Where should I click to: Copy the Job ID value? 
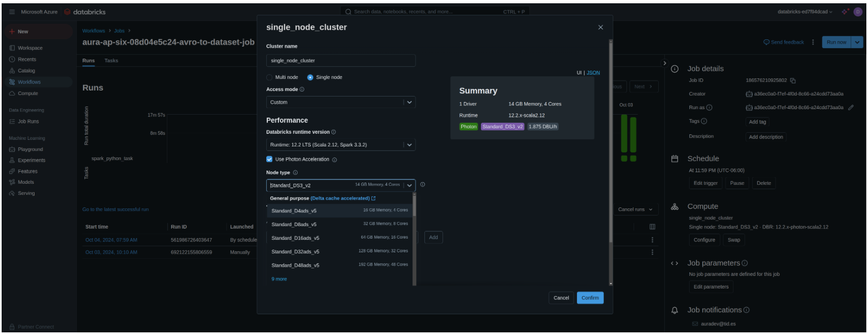(x=793, y=81)
